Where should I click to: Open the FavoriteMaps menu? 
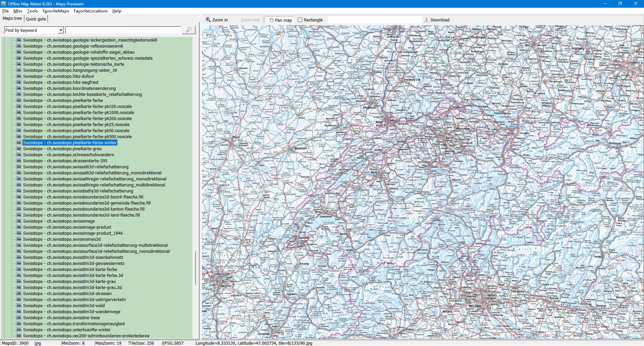click(x=56, y=11)
